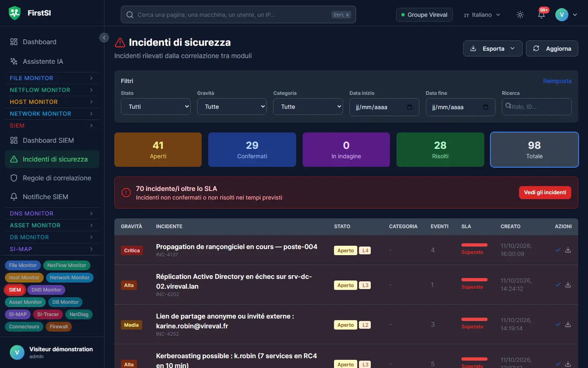This screenshot has height=368, width=588.
Task: Open Dashboard SIEM menu item
Action: (x=52, y=140)
